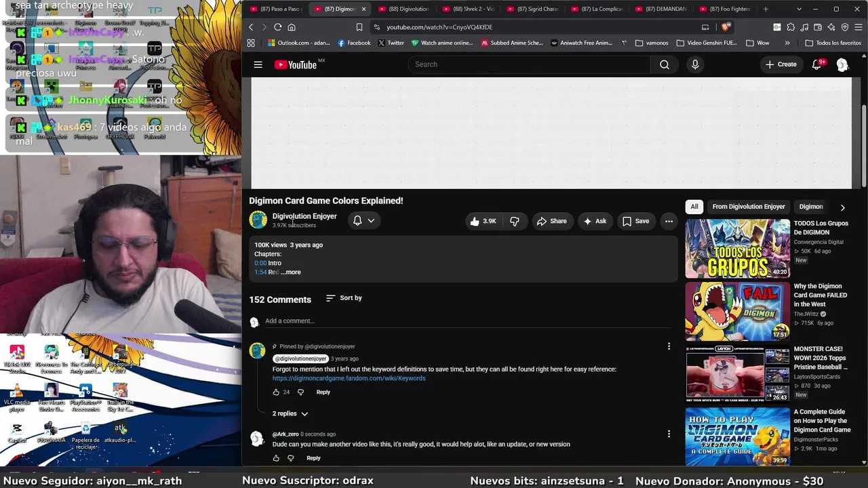Like the Ark_zero comment

(x=276, y=458)
